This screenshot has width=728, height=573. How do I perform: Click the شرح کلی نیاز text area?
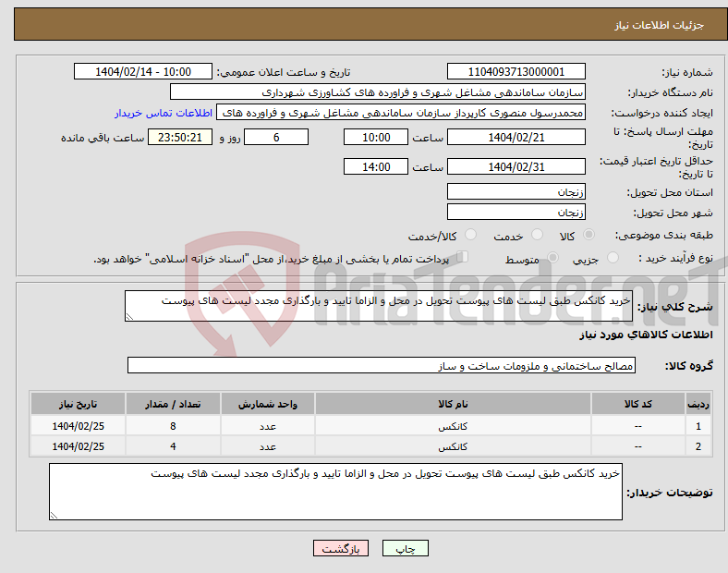point(379,306)
